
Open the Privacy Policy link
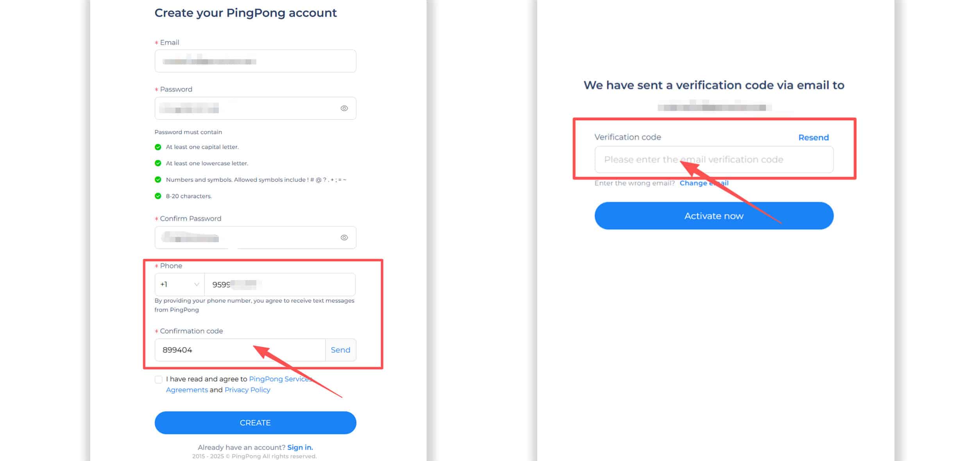[247, 390]
